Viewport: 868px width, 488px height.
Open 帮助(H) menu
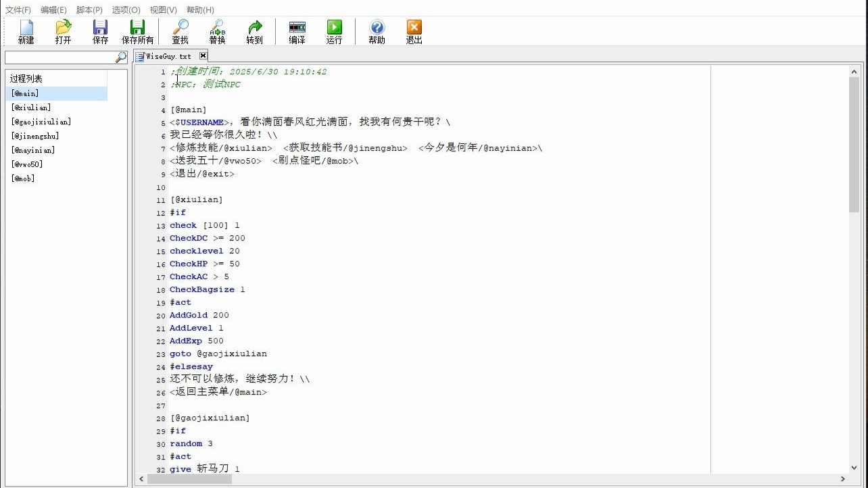200,10
